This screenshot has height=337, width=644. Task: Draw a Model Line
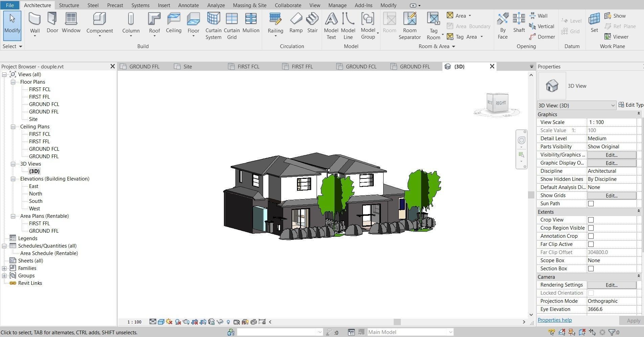(x=348, y=26)
